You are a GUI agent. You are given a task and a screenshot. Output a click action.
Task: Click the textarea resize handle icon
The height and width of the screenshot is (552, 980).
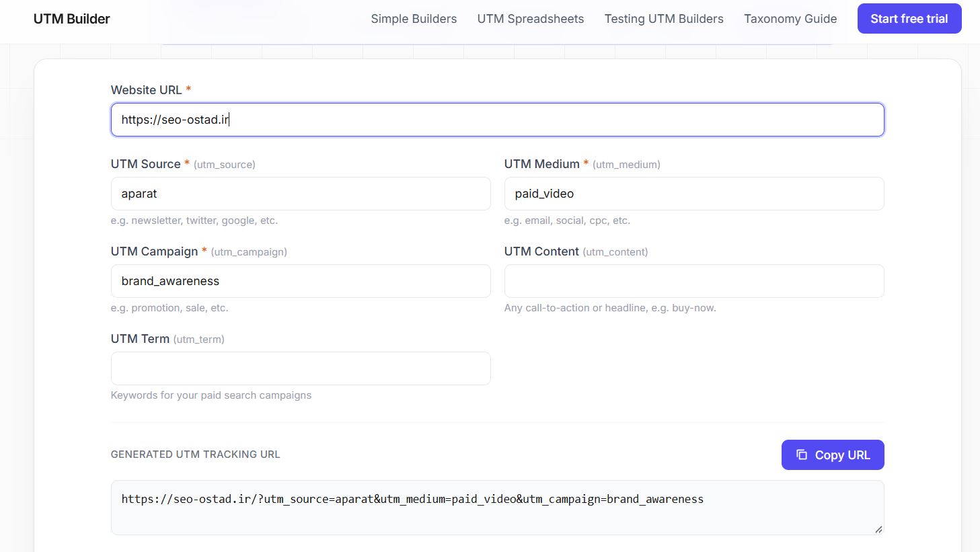click(878, 529)
